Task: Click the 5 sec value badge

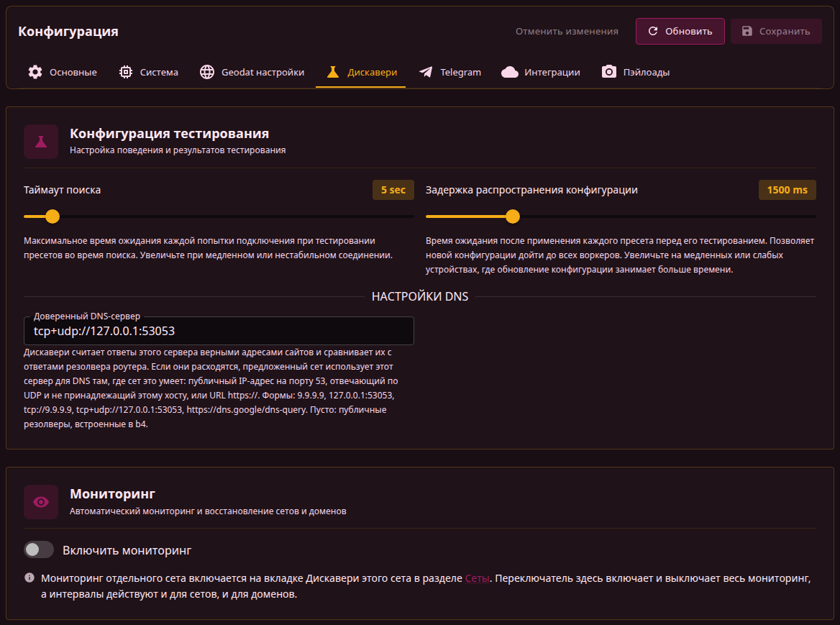Action: point(393,190)
